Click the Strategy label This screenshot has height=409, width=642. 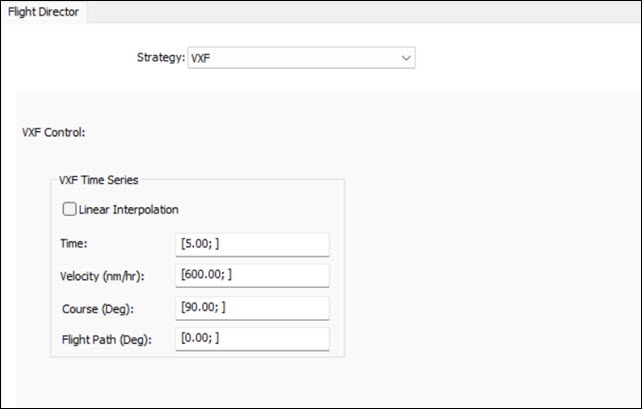click(x=160, y=58)
